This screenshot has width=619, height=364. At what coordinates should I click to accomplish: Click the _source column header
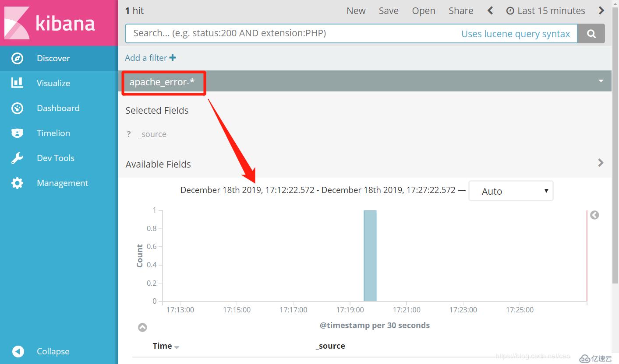[x=330, y=346]
